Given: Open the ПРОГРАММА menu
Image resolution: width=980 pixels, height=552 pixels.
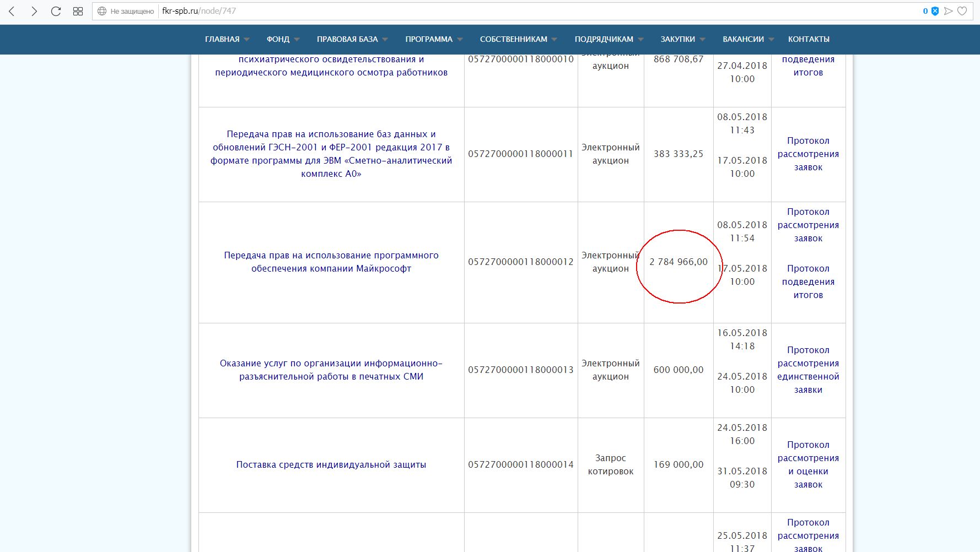Looking at the screenshot, I should [429, 39].
